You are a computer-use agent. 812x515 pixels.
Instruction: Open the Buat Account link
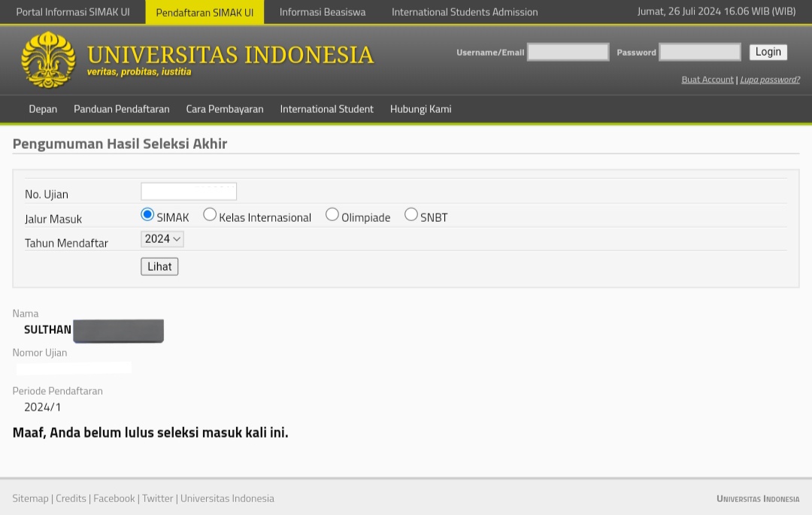coord(707,80)
